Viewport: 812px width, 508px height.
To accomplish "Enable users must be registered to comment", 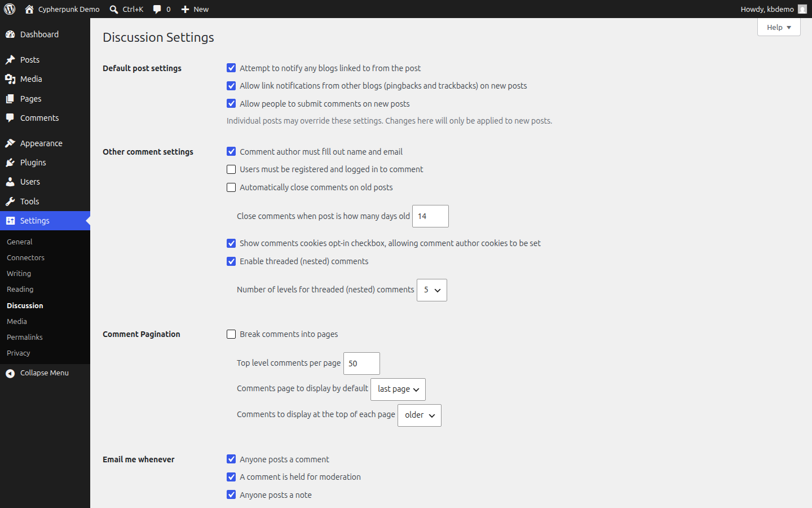I will click(x=231, y=169).
